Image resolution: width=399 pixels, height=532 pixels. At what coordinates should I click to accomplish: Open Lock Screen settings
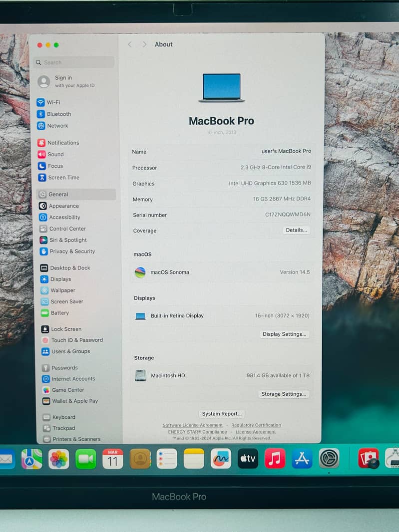pyautogui.click(x=61, y=329)
